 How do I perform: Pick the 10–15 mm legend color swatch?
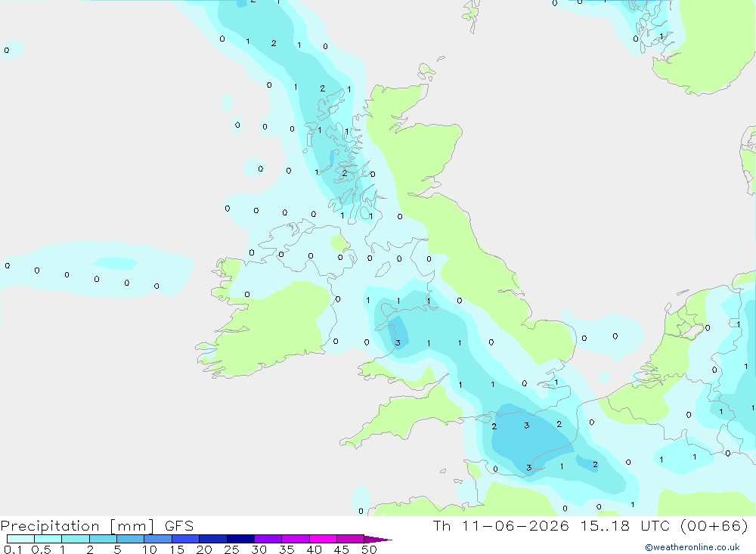[158, 539]
